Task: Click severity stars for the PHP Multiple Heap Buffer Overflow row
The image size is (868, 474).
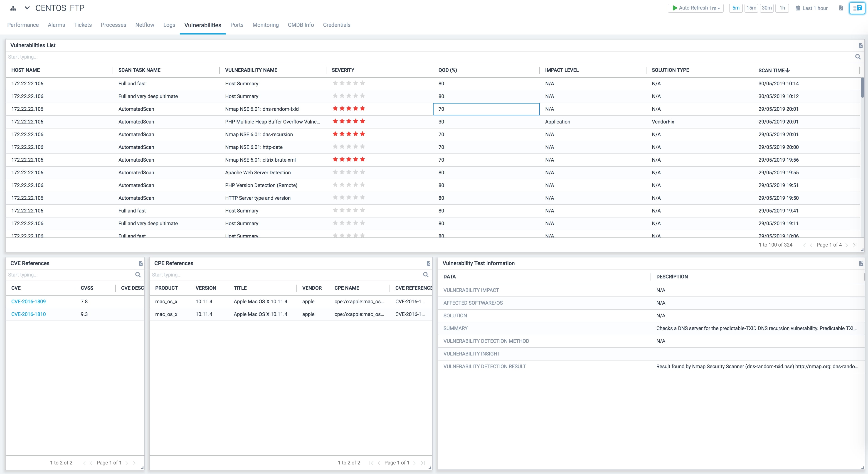Action: point(349,121)
